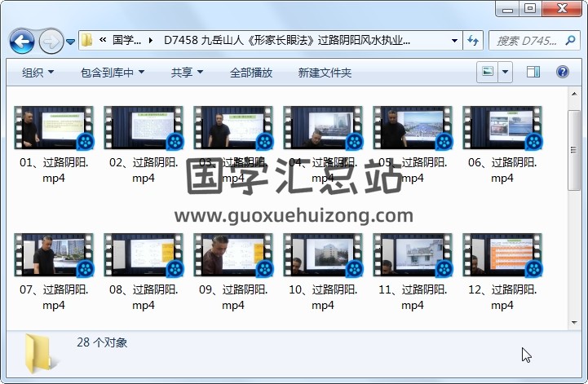Expand the address bar chevron before 国学
Viewport: 588px width, 384px height.
tap(103, 40)
